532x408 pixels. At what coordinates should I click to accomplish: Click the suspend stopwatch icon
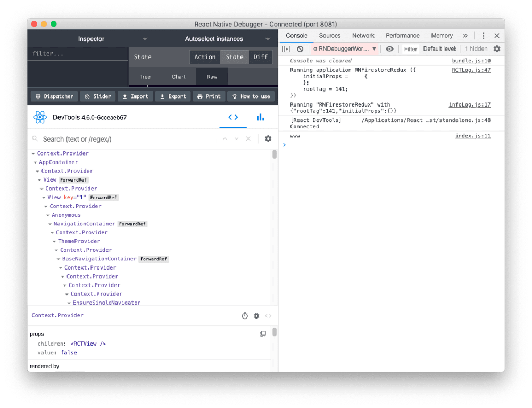click(x=245, y=316)
